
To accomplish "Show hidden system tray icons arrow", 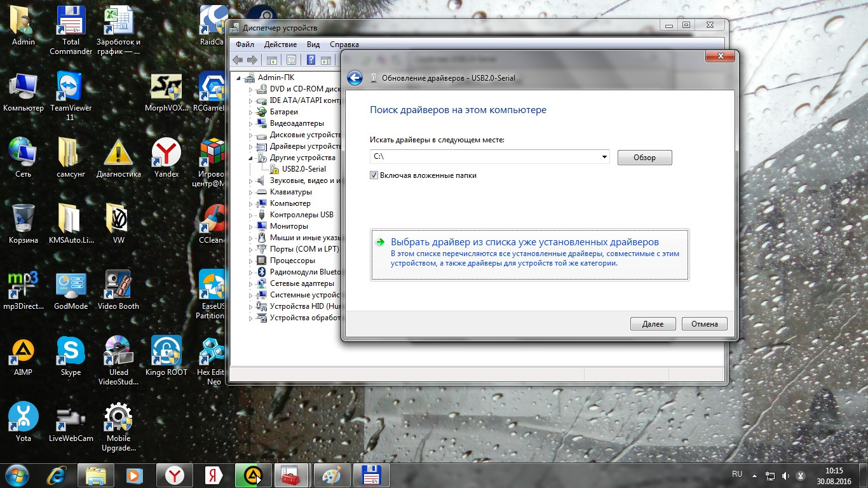I will (x=754, y=475).
